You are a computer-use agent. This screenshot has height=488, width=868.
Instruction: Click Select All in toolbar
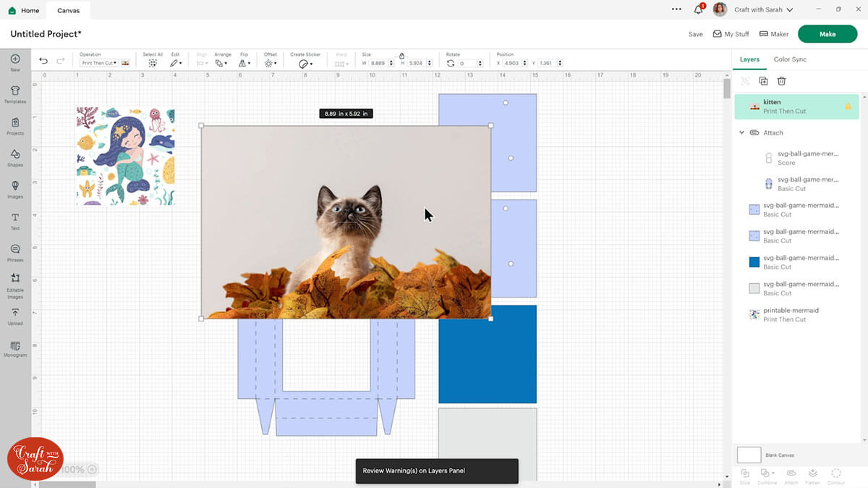[x=153, y=63]
